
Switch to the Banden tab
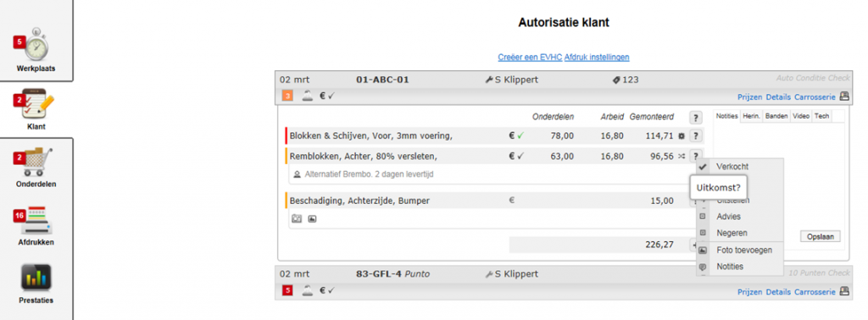click(x=776, y=116)
